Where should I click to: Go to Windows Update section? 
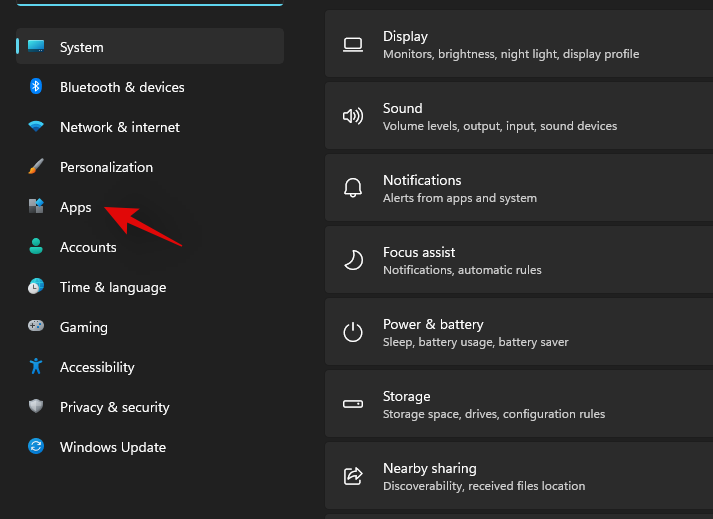pyautogui.click(x=112, y=447)
